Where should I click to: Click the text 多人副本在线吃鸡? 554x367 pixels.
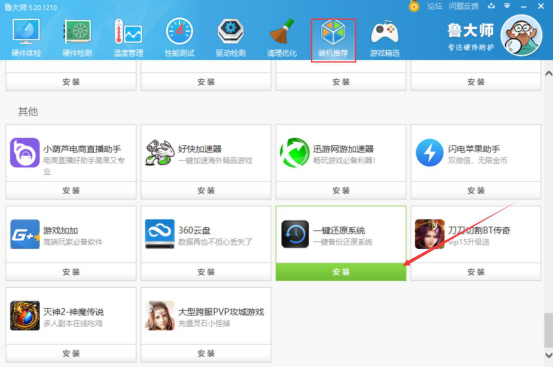[x=73, y=324]
